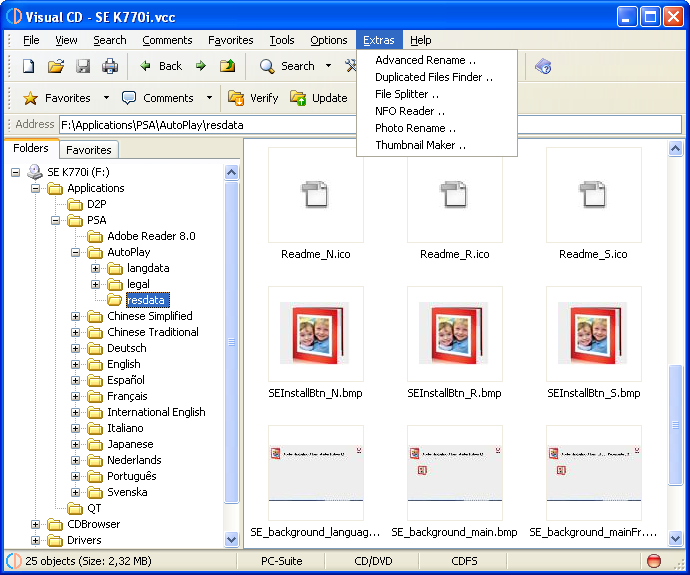690x575 pixels.
Task: Collapse the Applications folder node
Action: click(x=36, y=188)
